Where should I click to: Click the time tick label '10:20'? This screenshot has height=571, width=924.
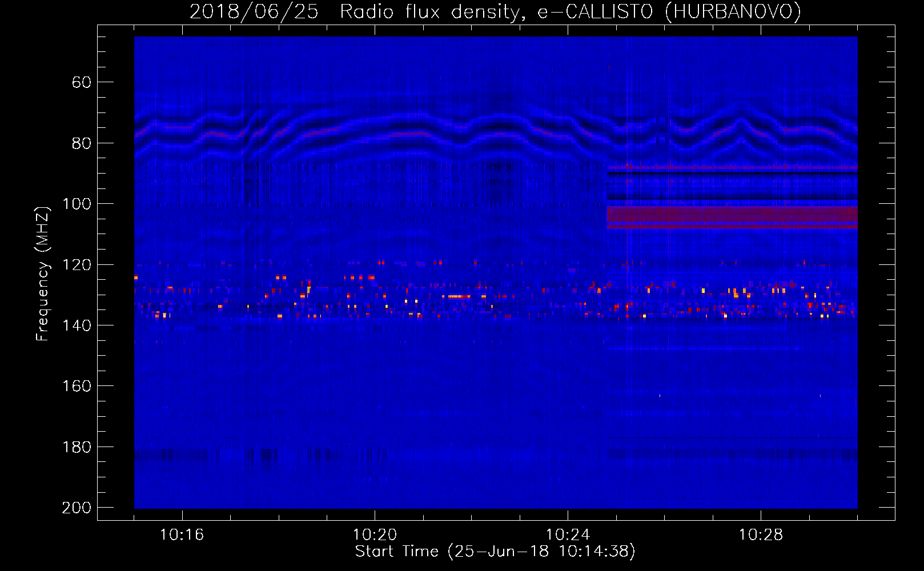[x=375, y=535]
